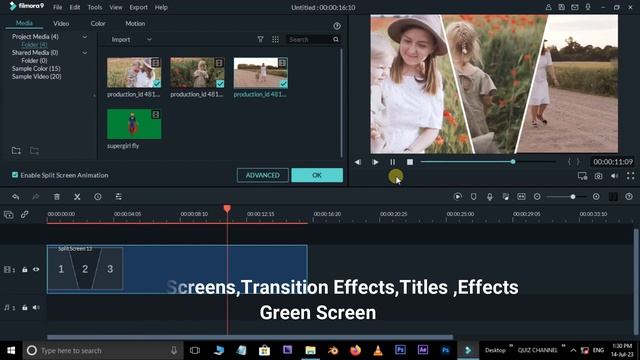Switch to the Video tab
640x360 pixels.
[61, 24]
